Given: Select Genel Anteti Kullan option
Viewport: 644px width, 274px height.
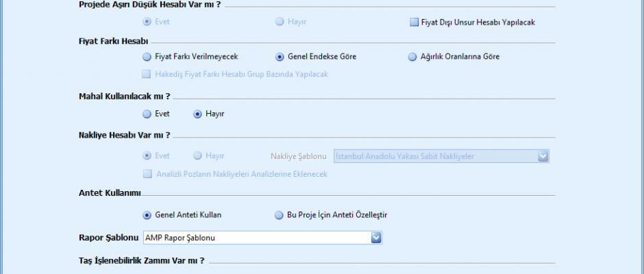Looking at the screenshot, I should [147, 215].
